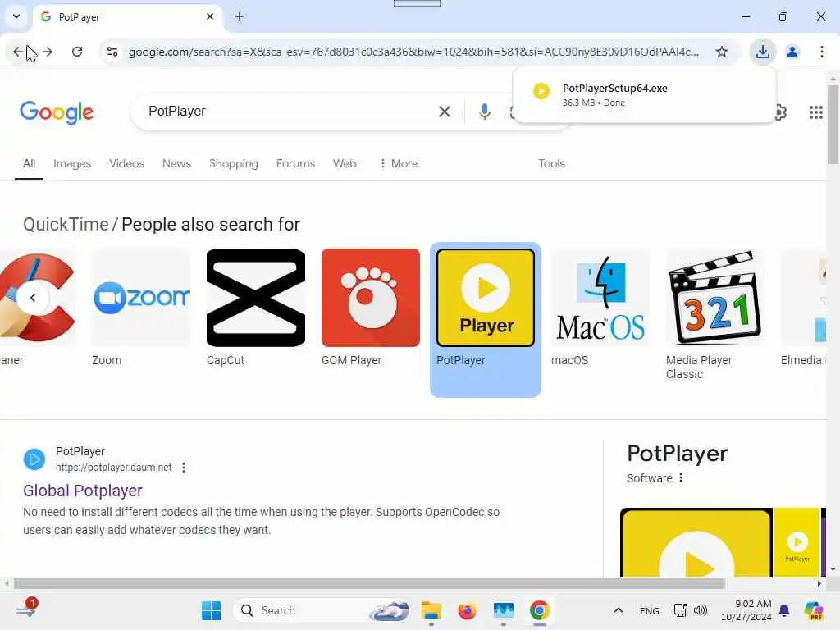
Task: Click the horizontal scrollbar thumb
Action: pyautogui.click(x=369, y=583)
